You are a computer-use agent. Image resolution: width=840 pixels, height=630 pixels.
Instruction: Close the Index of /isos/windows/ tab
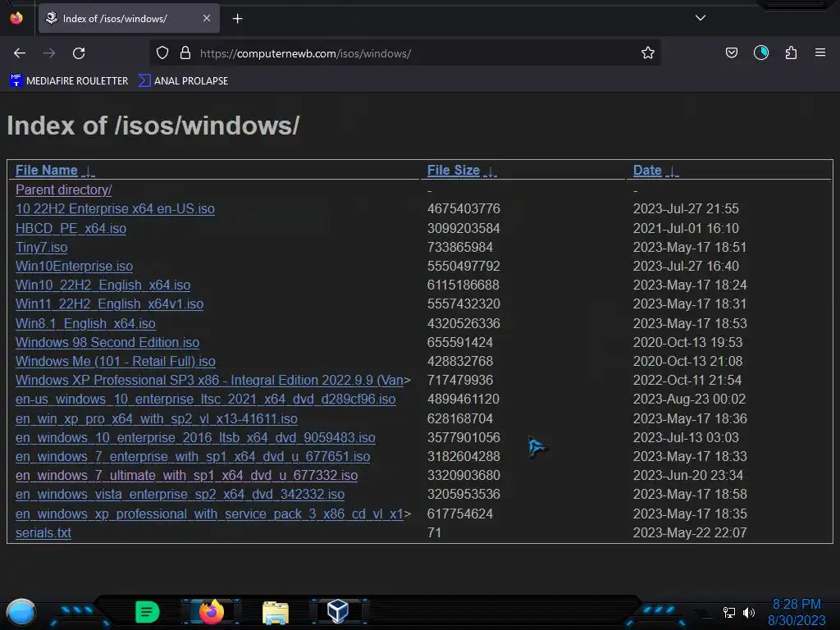(207, 18)
